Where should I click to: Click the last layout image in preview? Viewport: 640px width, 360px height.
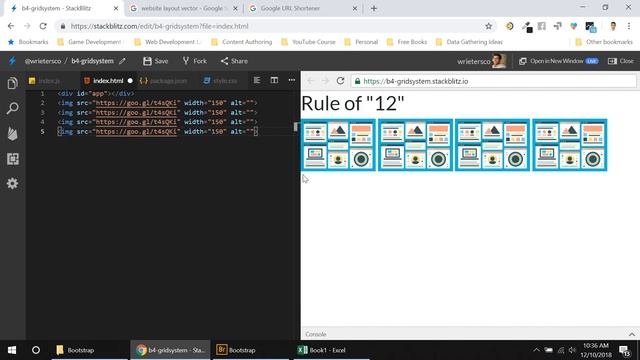570,145
